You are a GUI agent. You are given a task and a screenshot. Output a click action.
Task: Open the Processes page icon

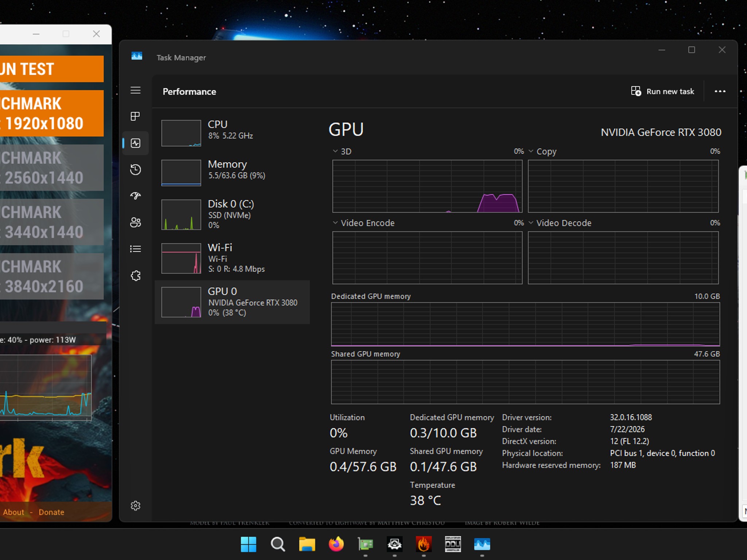(135, 116)
